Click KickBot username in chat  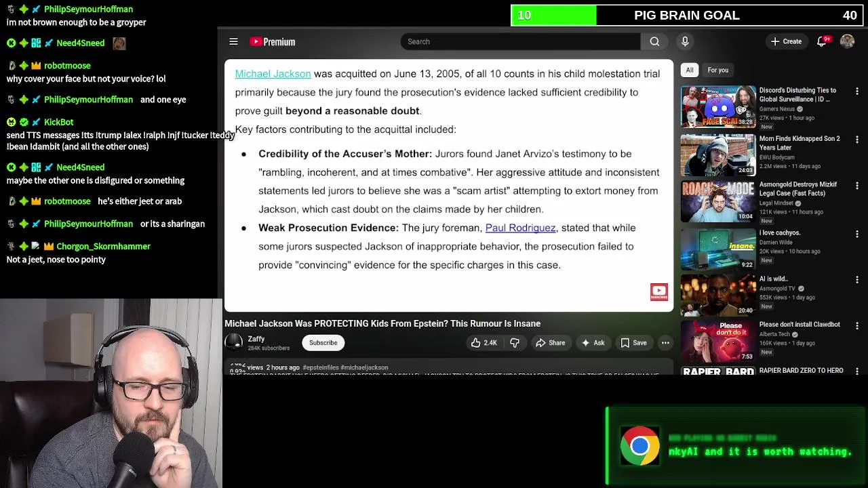(x=58, y=122)
